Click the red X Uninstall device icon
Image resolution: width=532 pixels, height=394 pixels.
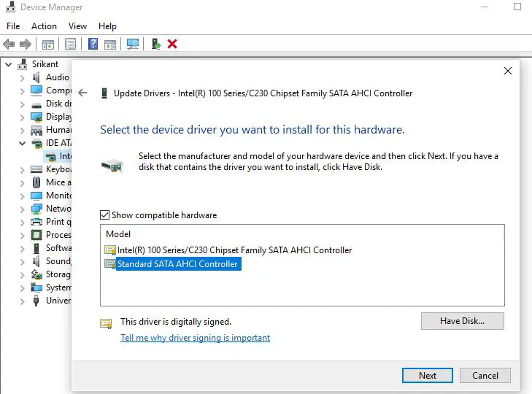point(172,44)
